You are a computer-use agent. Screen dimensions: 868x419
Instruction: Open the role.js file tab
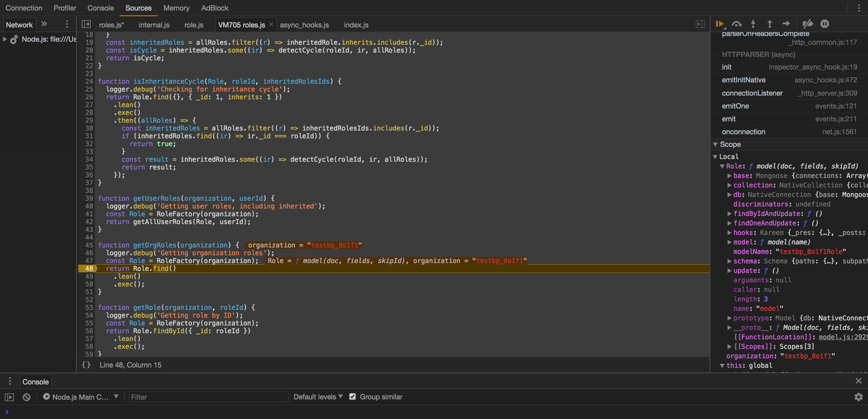tap(194, 25)
